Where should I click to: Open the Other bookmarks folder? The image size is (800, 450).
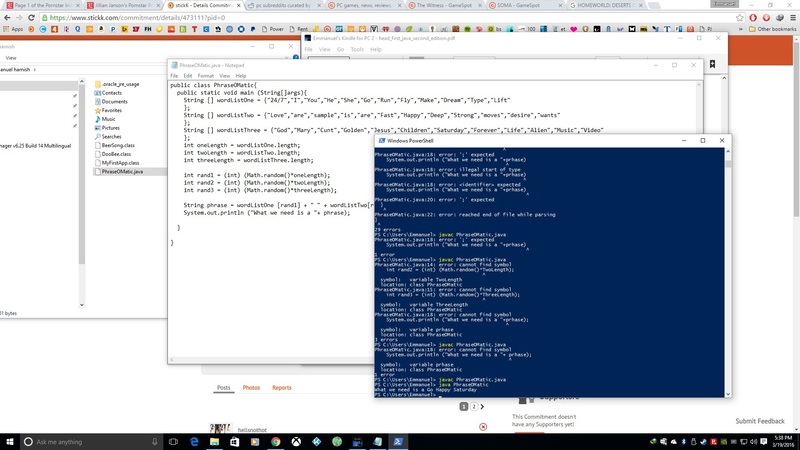[775, 29]
